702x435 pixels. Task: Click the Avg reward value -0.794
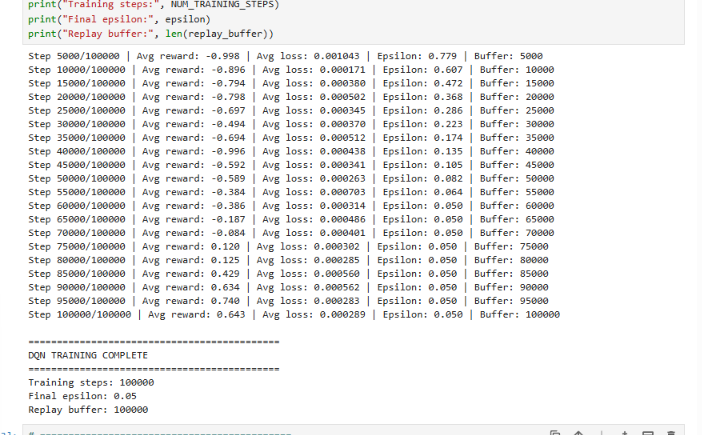click(228, 83)
